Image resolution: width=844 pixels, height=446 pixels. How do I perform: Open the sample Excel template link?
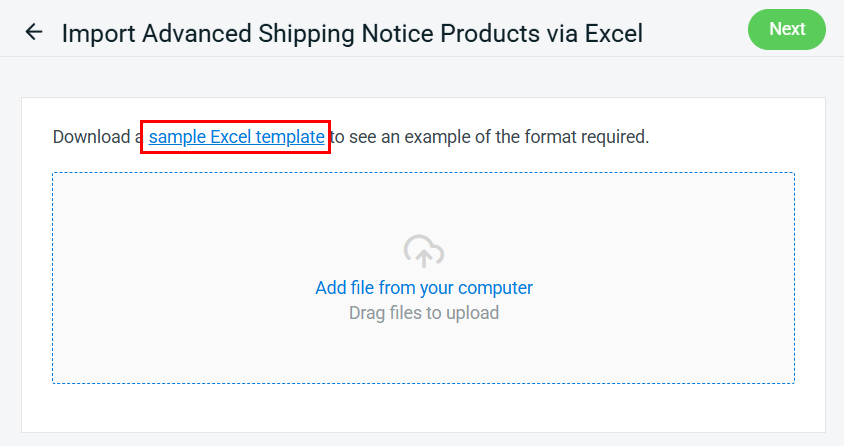tap(236, 137)
